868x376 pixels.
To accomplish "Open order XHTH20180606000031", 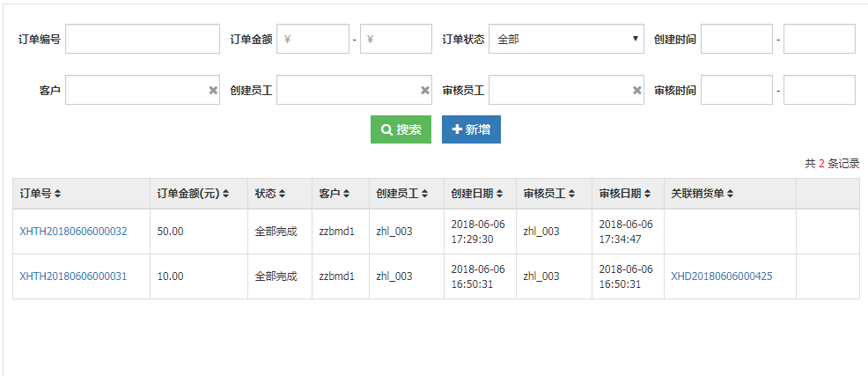I will point(73,276).
